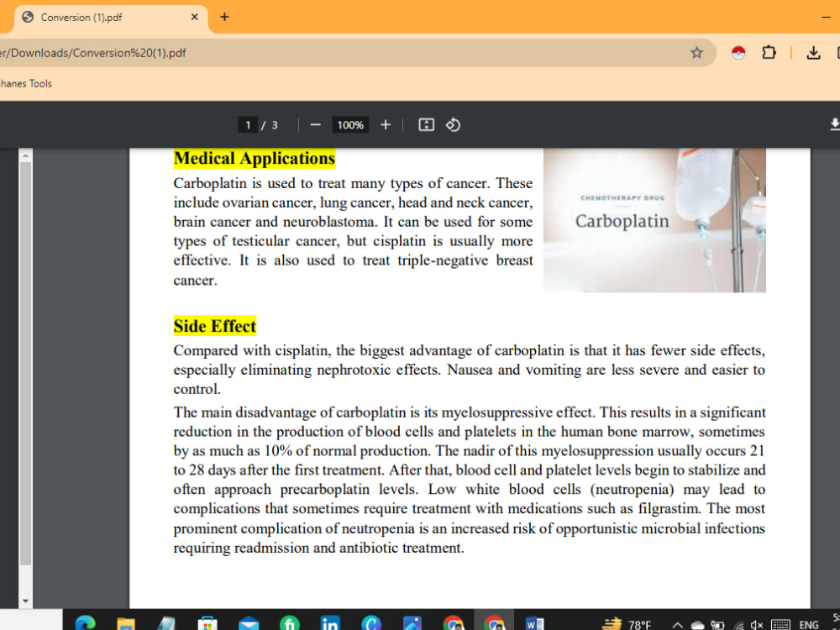
Task: Open the Microsoft Store taskbar icon
Action: click(x=207, y=623)
